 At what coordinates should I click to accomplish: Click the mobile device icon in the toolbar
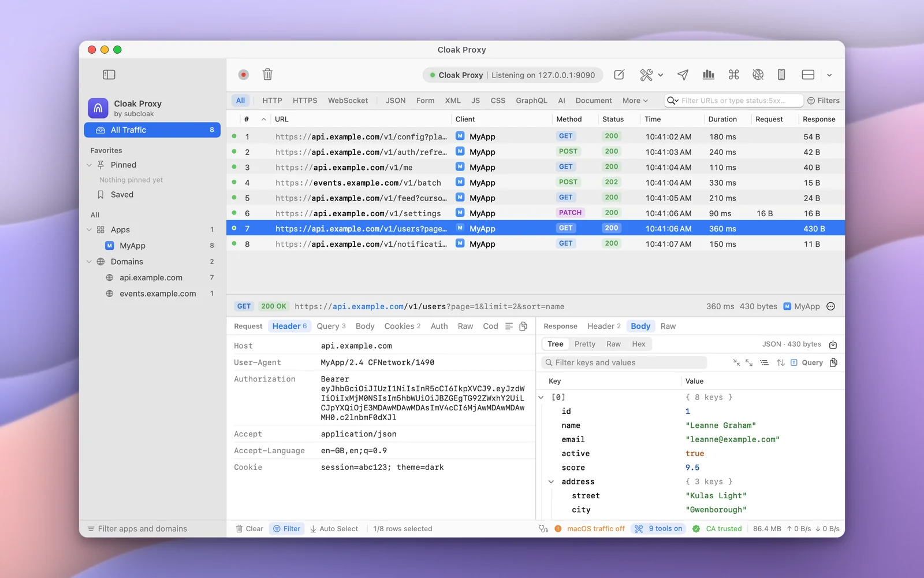781,75
